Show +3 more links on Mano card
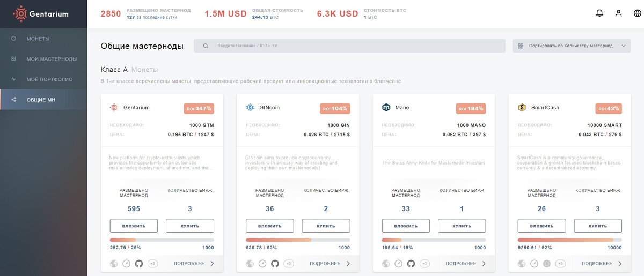The height and width of the screenshot is (276, 644). pyautogui.click(x=425, y=264)
